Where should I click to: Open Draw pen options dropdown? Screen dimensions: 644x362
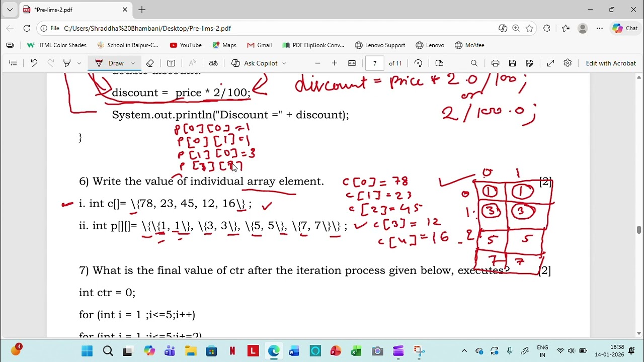pos(133,63)
